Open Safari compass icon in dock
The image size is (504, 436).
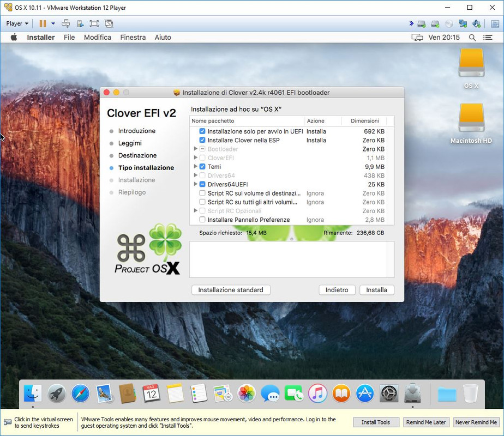[x=80, y=393]
